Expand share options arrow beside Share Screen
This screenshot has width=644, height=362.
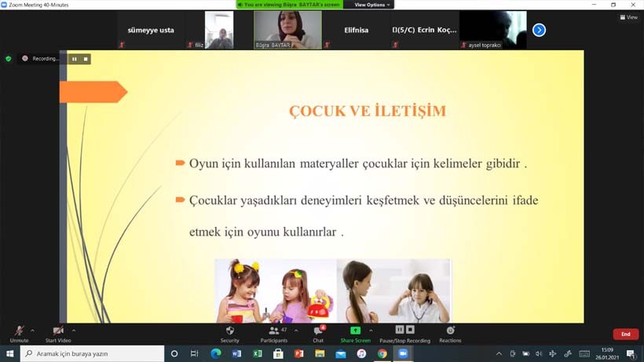pyautogui.click(x=371, y=330)
